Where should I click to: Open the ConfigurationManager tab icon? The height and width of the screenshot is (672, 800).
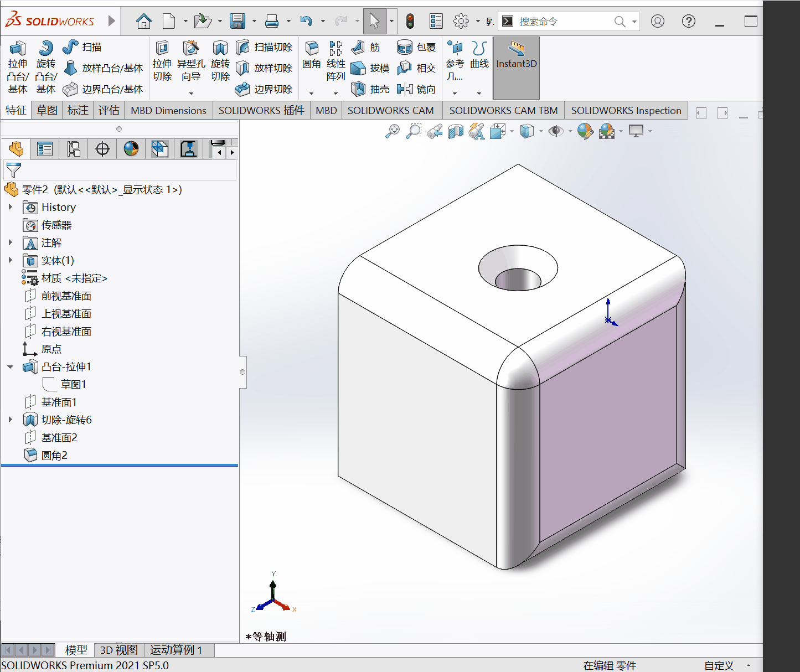74,149
